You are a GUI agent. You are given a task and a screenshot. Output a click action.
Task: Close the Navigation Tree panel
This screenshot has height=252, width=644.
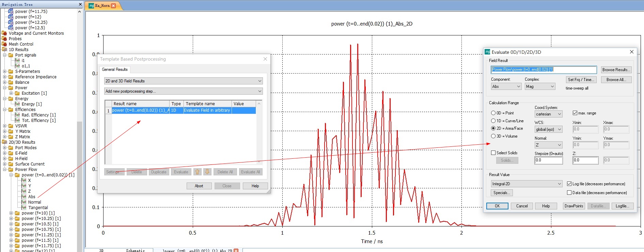(x=80, y=4)
